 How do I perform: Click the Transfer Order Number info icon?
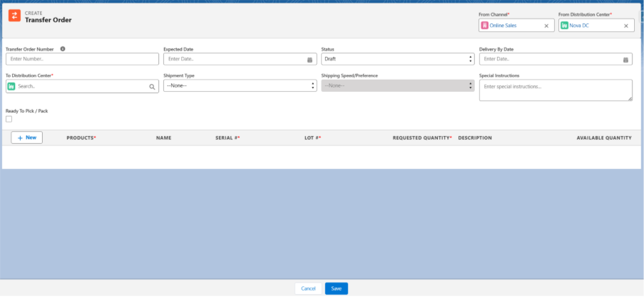[63, 49]
